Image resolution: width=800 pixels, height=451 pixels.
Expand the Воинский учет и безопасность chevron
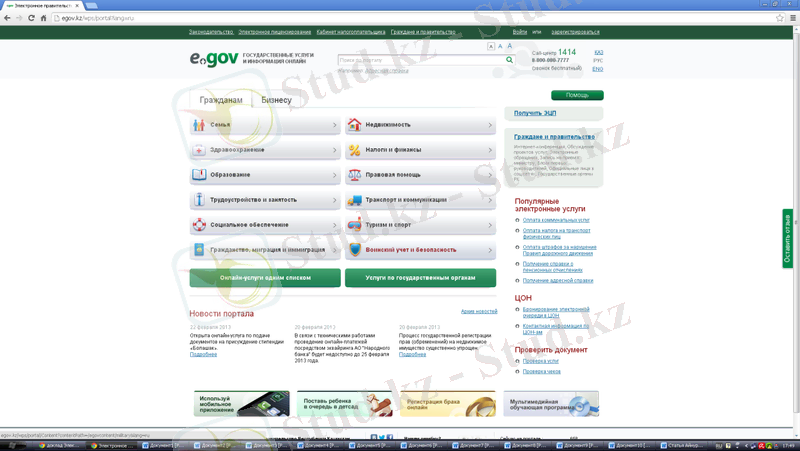point(490,250)
